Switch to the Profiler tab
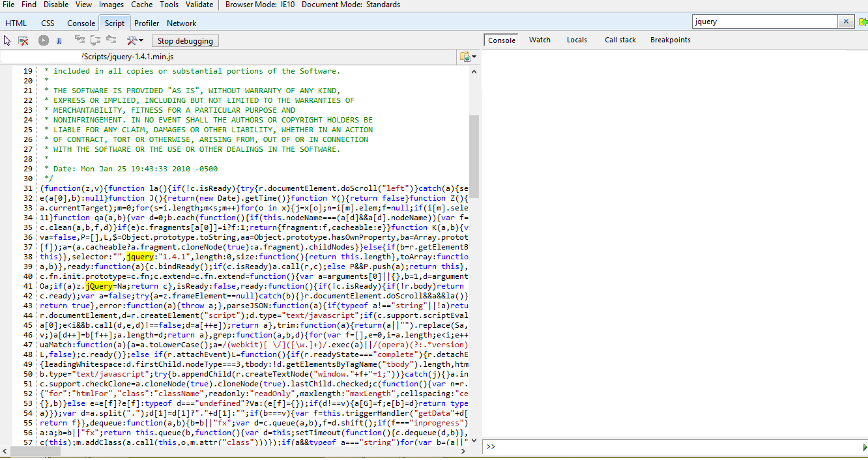Image resolution: width=868 pixels, height=460 pixels. click(x=147, y=23)
